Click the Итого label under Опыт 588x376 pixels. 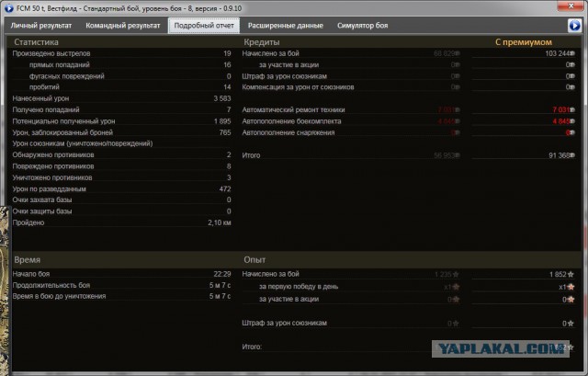point(252,347)
